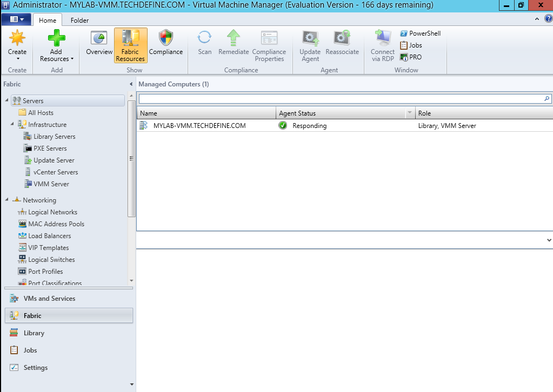Show the Overview view
553x392 pixels.
point(99,43)
